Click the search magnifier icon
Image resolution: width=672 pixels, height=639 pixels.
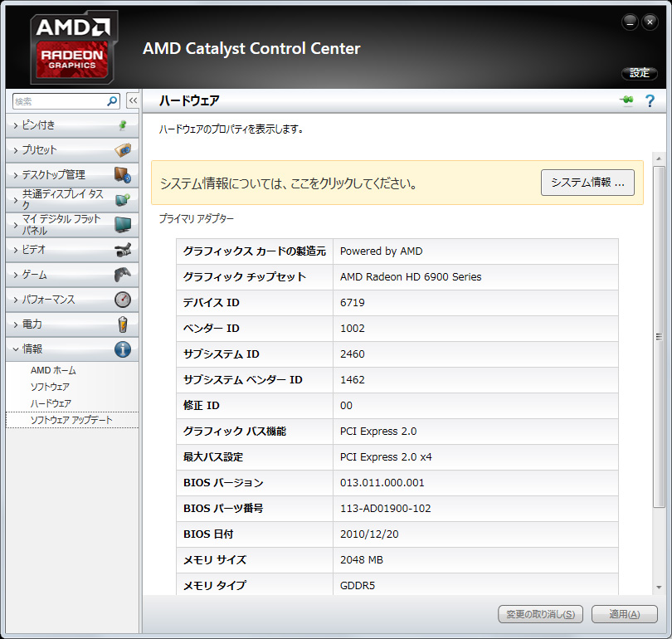tap(112, 101)
